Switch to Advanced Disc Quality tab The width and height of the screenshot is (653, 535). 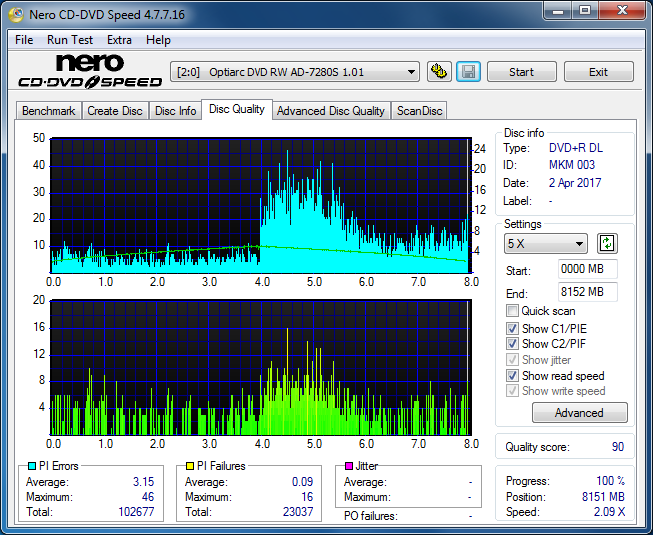click(331, 111)
